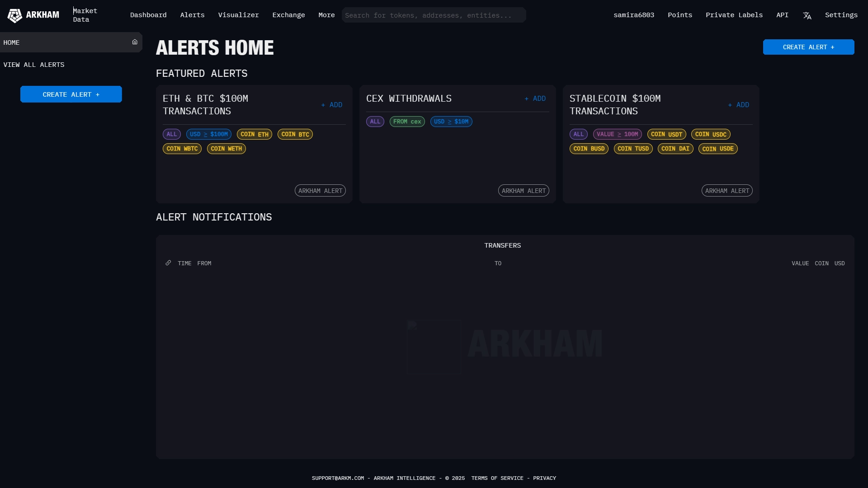The width and height of the screenshot is (868, 488).
Task: Toggle the COIN USDT filter tag
Action: coord(666,134)
